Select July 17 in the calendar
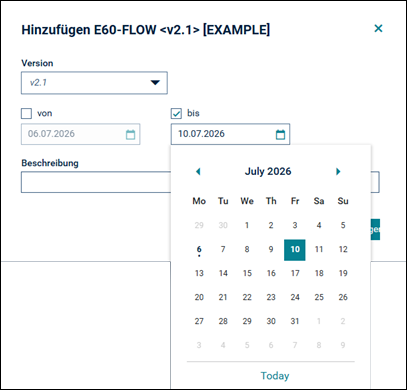This screenshot has height=390, width=407. point(295,273)
